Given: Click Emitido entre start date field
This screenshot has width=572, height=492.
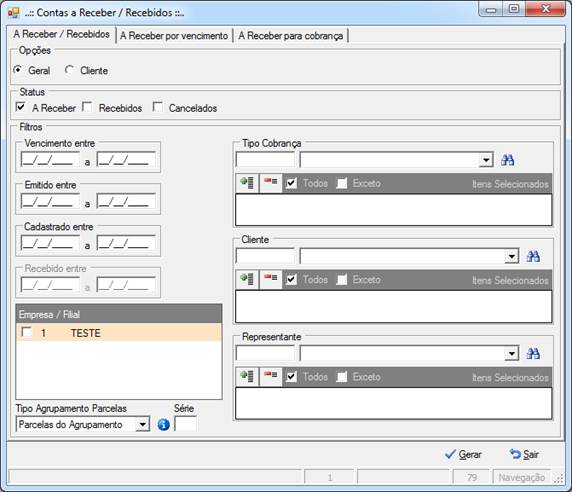Looking at the screenshot, I should pyautogui.click(x=50, y=201).
